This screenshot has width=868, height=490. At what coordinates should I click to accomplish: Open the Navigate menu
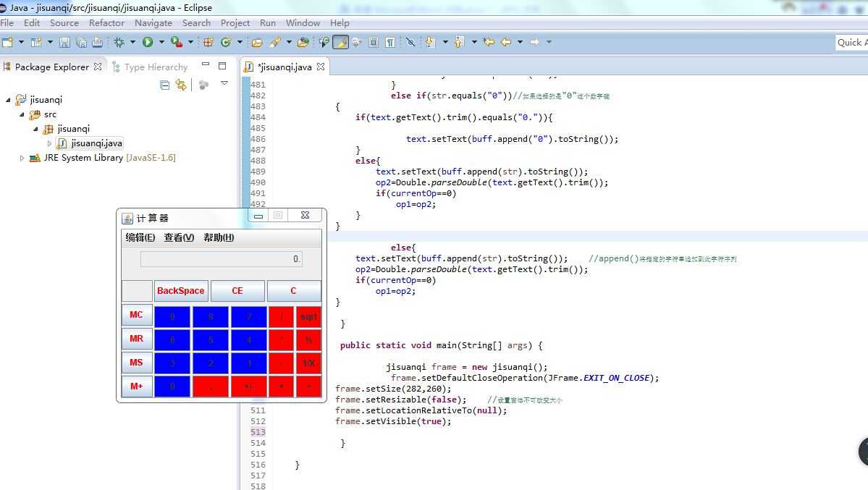[153, 22]
